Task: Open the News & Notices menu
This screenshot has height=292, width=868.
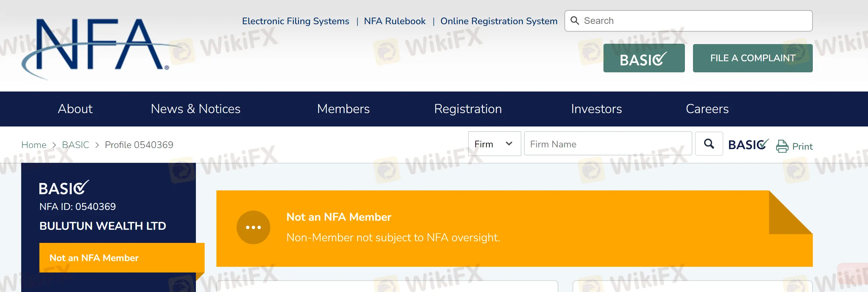Action: pos(196,109)
